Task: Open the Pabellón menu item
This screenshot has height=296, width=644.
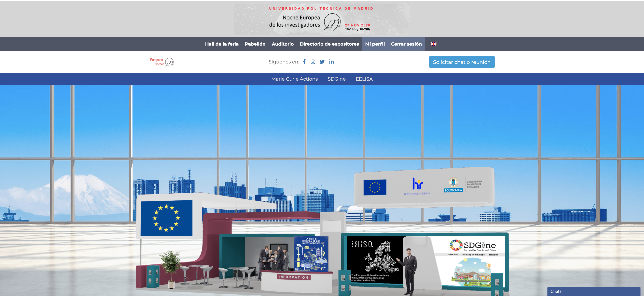Action: pos(255,44)
